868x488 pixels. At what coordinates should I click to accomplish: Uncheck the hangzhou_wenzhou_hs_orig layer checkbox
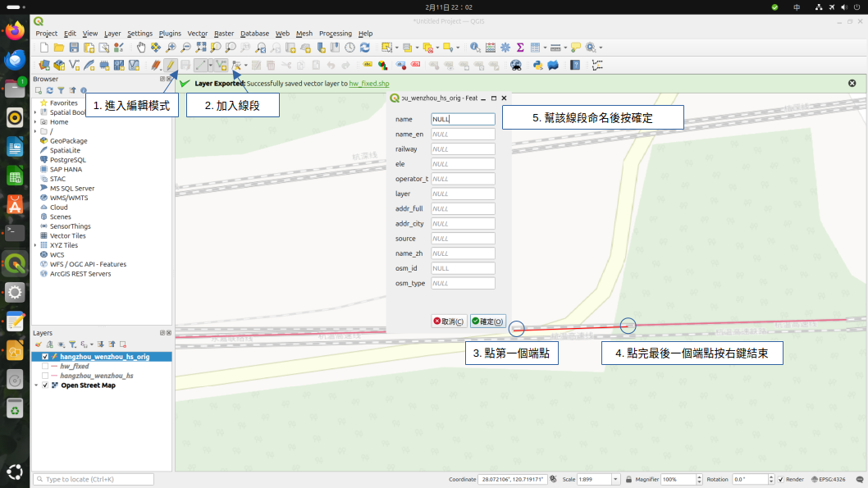(x=45, y=357)
